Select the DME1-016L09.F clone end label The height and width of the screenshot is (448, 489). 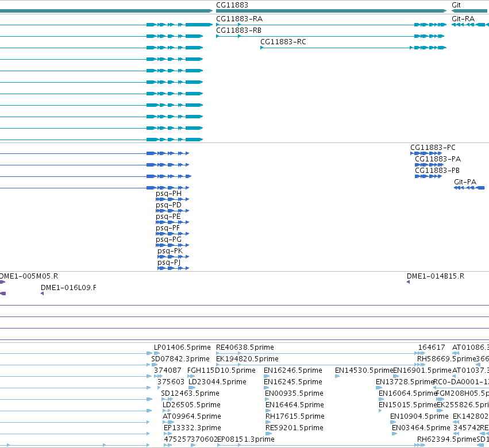[68, 288]
